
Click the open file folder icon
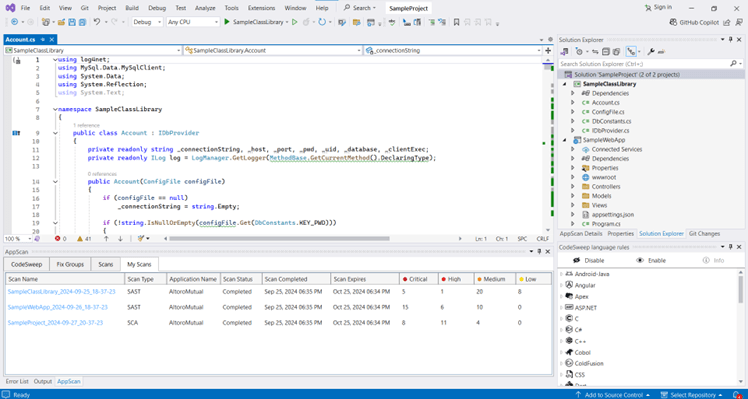point(61,22)
